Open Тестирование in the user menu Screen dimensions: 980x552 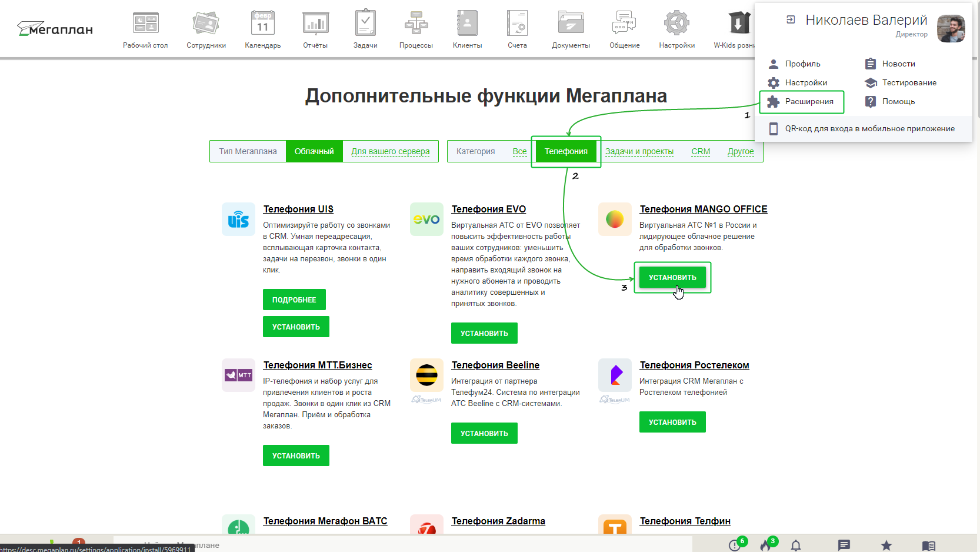click(x=901, y=82)
